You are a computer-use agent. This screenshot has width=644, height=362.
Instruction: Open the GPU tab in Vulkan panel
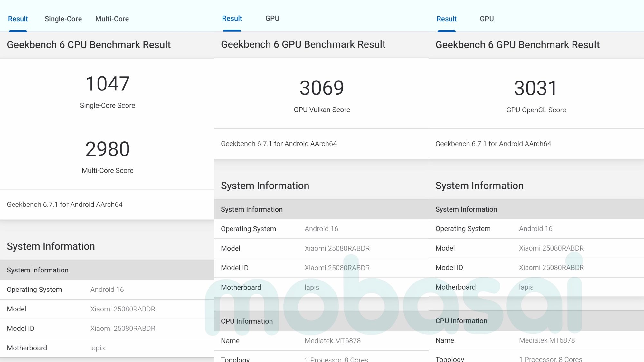point(272,19)
